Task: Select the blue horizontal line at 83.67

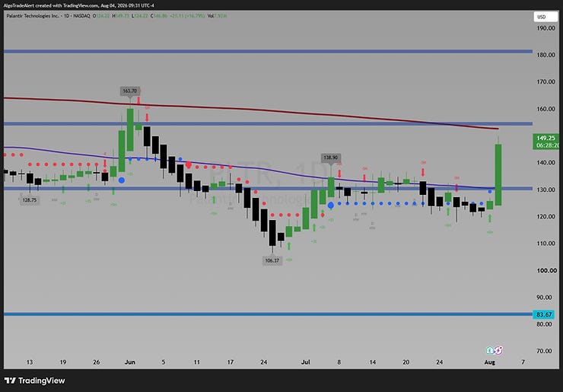Action: (268, 314)
